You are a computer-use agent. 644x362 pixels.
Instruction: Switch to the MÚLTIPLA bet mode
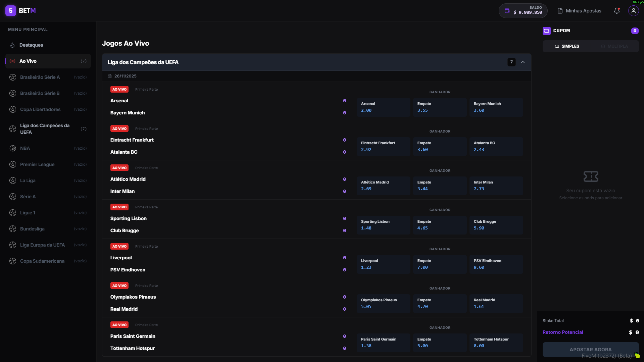pyautogui.click(x=617, y=46)
